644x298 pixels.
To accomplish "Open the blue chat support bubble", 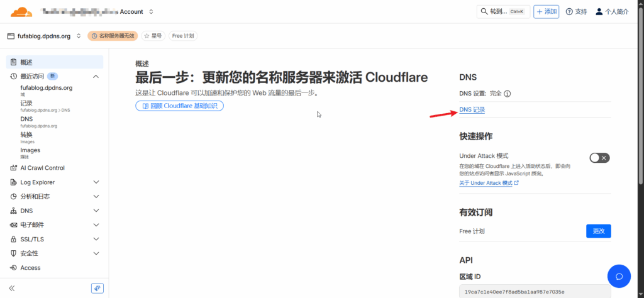I will [618, 276].
